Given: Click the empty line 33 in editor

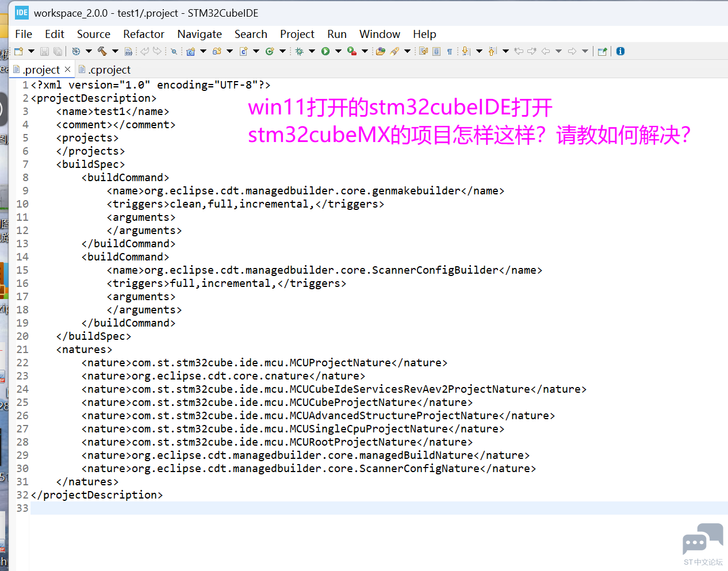Looking at the screenshot, I should tap(379, 508).
